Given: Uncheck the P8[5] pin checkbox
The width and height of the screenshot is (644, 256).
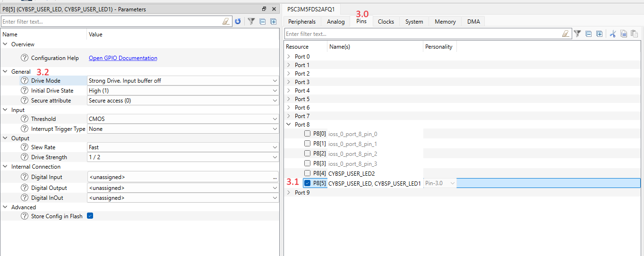Looking at the screenshot, I should click(x=307, y=183).
